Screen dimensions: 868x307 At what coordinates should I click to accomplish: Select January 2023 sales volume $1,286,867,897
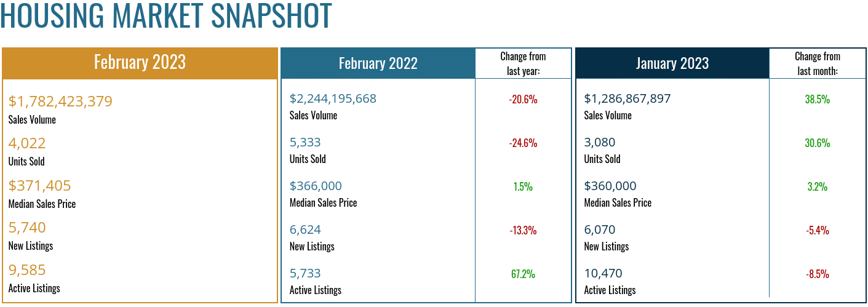coord(627,98)
